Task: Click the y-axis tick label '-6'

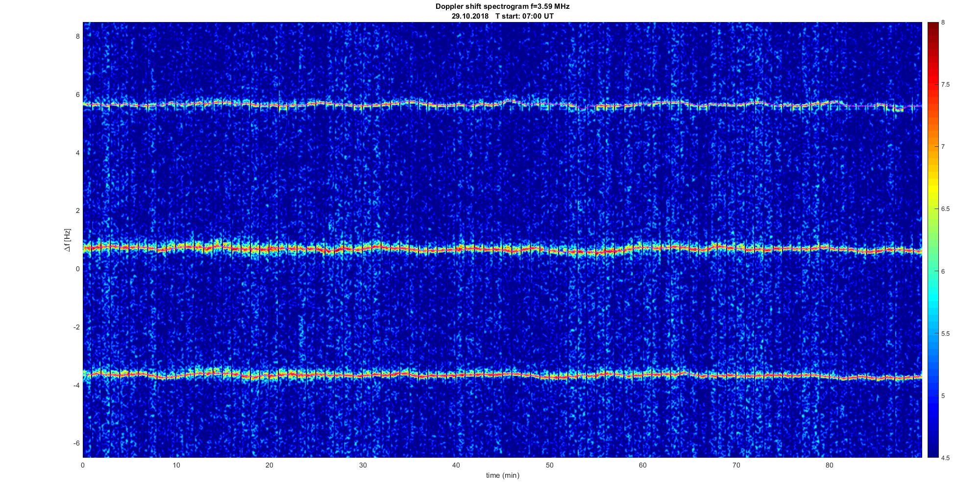Action: (x=76, y=444)
